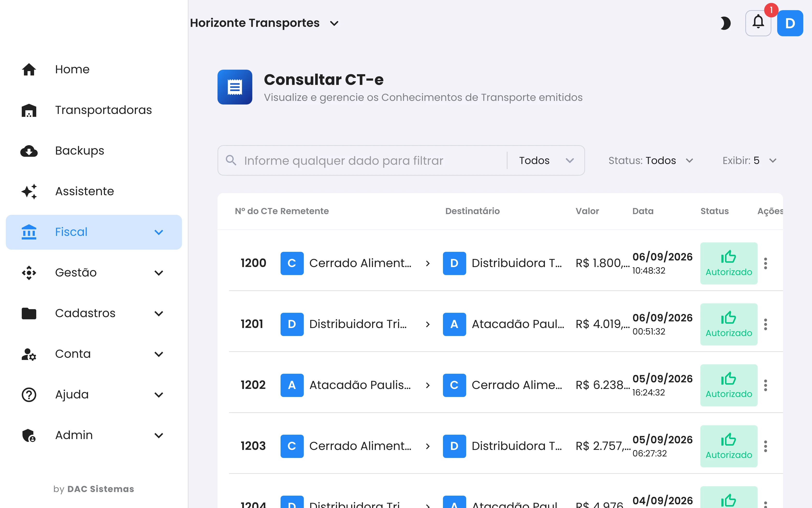Screen dimensions: 812x508
Task: Open Transportadoras page
Action: (x=94, y=110)
